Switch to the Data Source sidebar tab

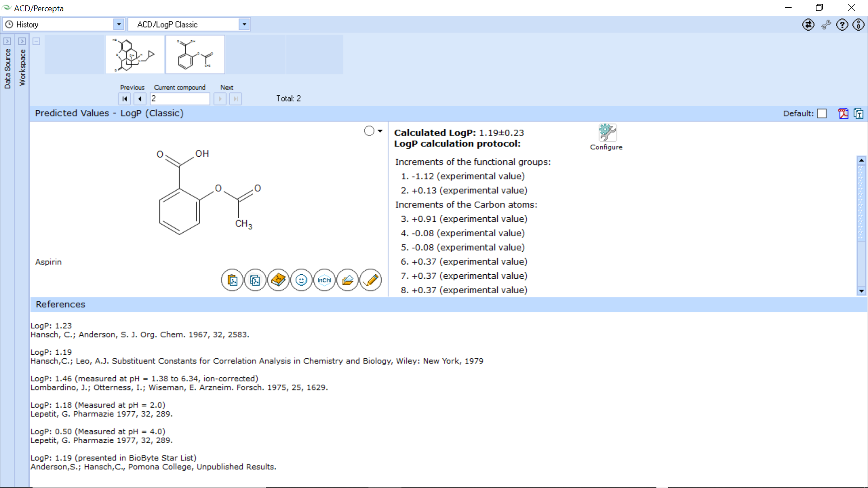point(7,68)
